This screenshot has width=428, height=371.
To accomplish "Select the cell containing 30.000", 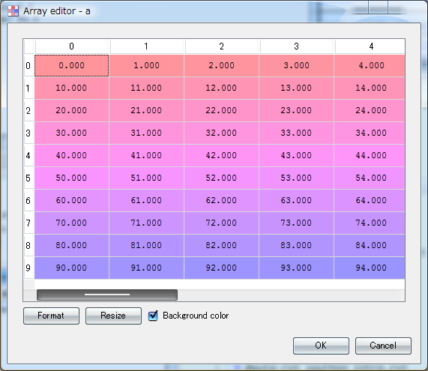I will (72, 133).
